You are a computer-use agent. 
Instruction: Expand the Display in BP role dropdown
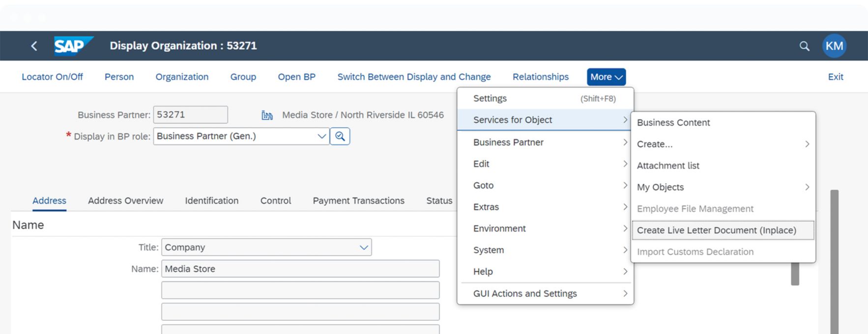point(321,136)
